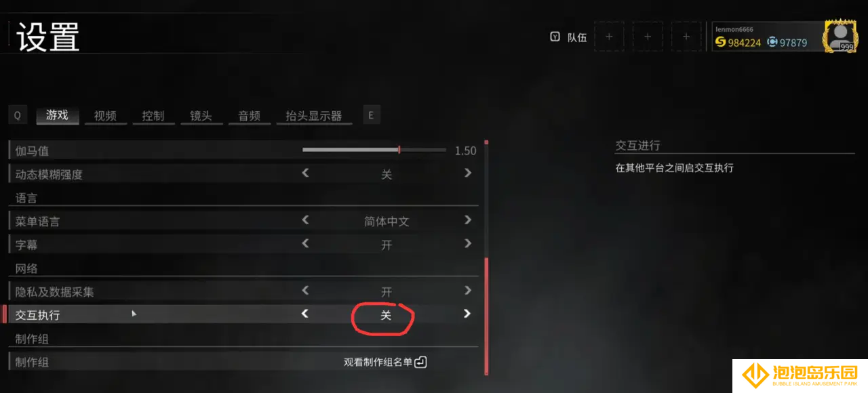Toggle 隐私及数据采集 with its right arrow
The height and width of the screenshot is (393, 868).
pyautogui.click(x=467, y=291)
